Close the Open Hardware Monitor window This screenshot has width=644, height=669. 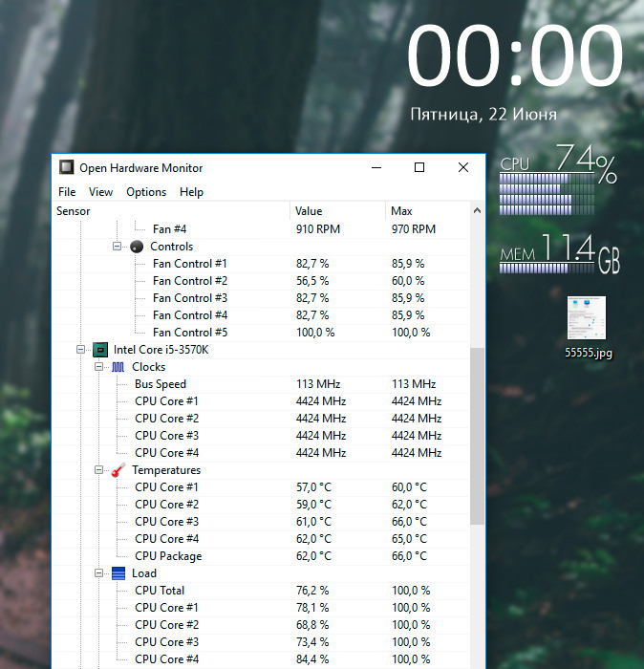463,167
